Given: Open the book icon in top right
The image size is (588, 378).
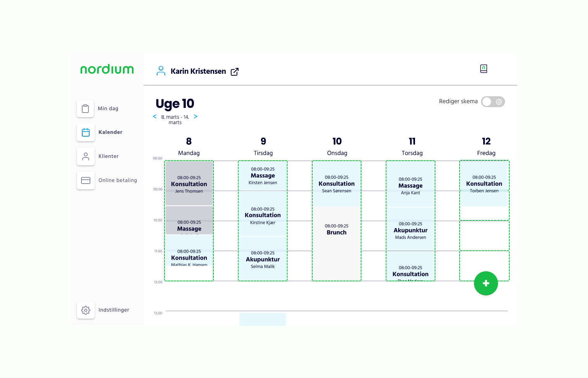Looking at the screenshot, I should click(x=483, y=69).
